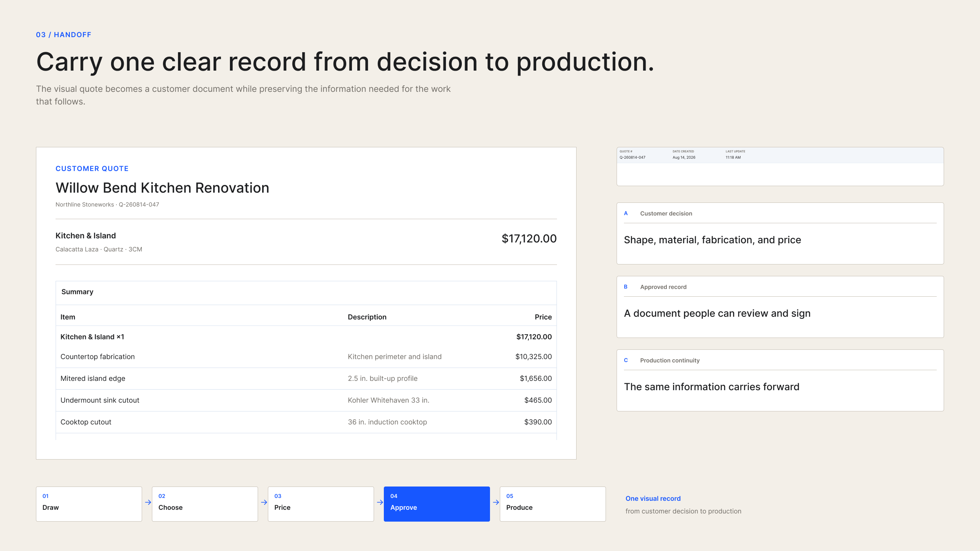Open the Approved record card
This screenshot has width=980, height=551.
[780, 307]
